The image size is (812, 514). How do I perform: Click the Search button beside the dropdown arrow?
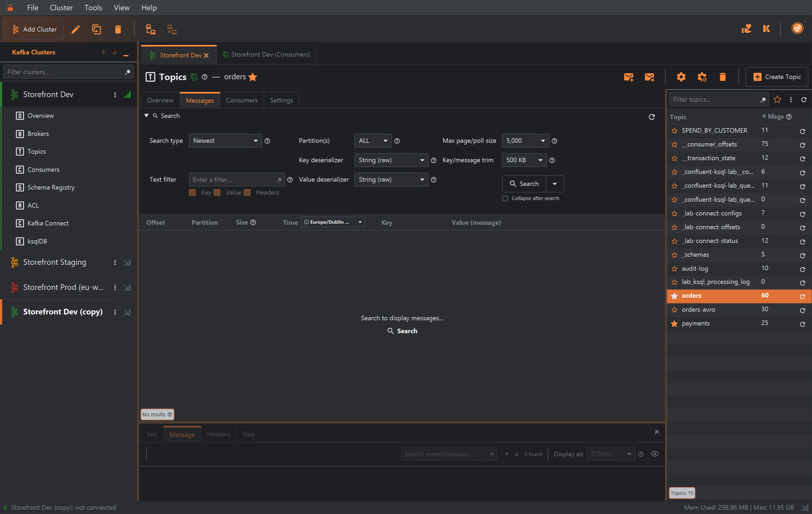point(524,184)
